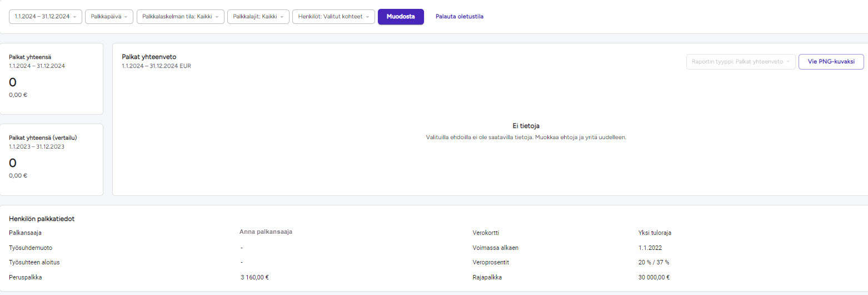Click the Peruspalkka label
This screenshot has width=868, height=295.
click(26, 277)
